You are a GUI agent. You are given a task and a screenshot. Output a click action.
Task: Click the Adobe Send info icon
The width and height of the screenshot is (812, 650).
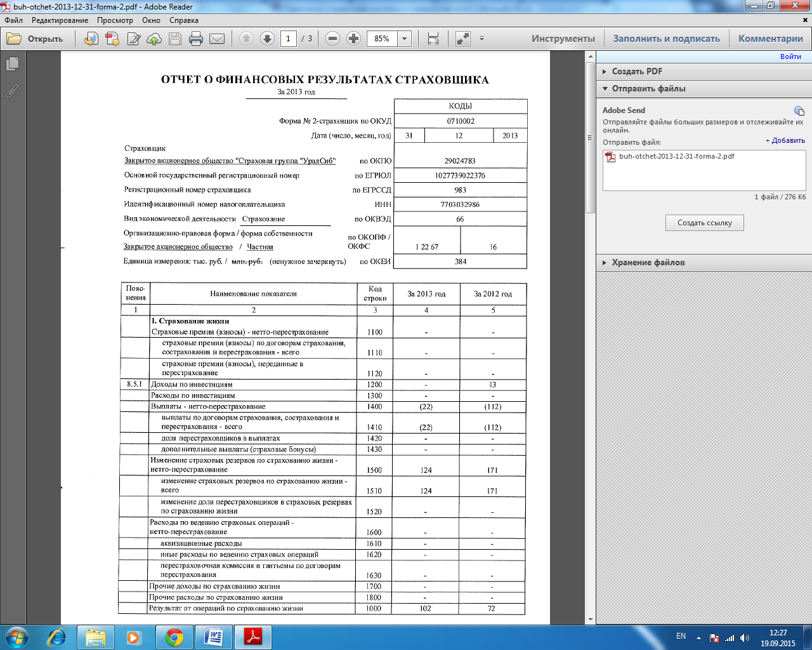pyautogui.click(x=799, y=111)
